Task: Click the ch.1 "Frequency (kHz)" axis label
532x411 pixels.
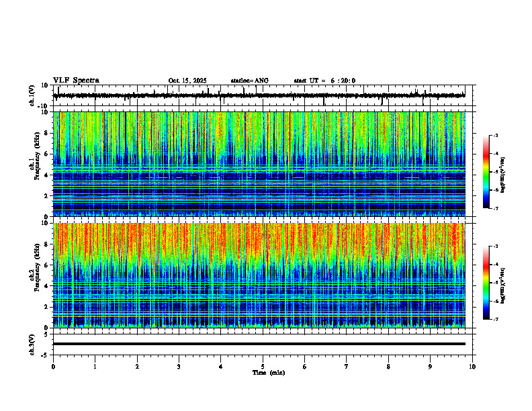Action: 37,156
